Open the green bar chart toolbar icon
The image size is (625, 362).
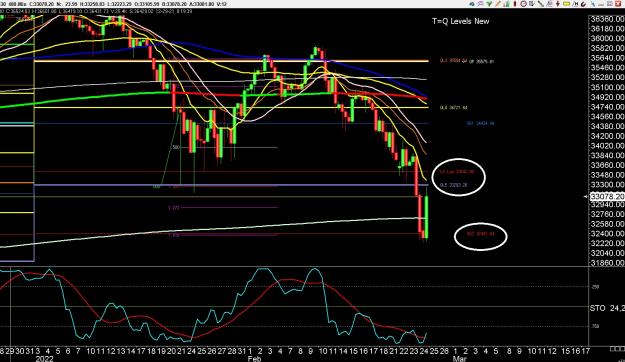(507, 4)
